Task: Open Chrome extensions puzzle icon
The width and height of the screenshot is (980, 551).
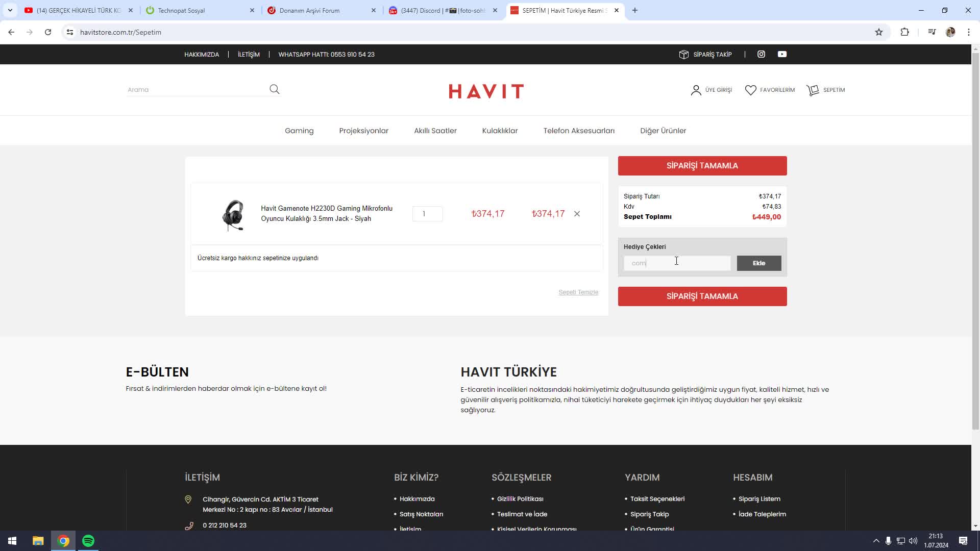Action: pyautogui.click(x=904, y=32)
